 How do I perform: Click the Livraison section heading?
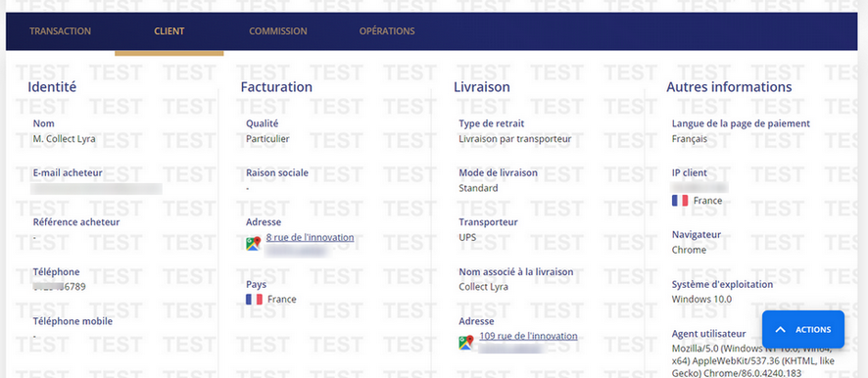tap(482, 87)
